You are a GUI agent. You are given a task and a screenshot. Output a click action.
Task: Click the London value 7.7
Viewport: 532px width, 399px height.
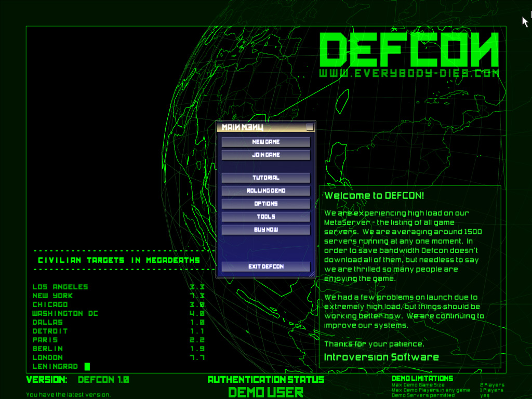tap(197, 357)
